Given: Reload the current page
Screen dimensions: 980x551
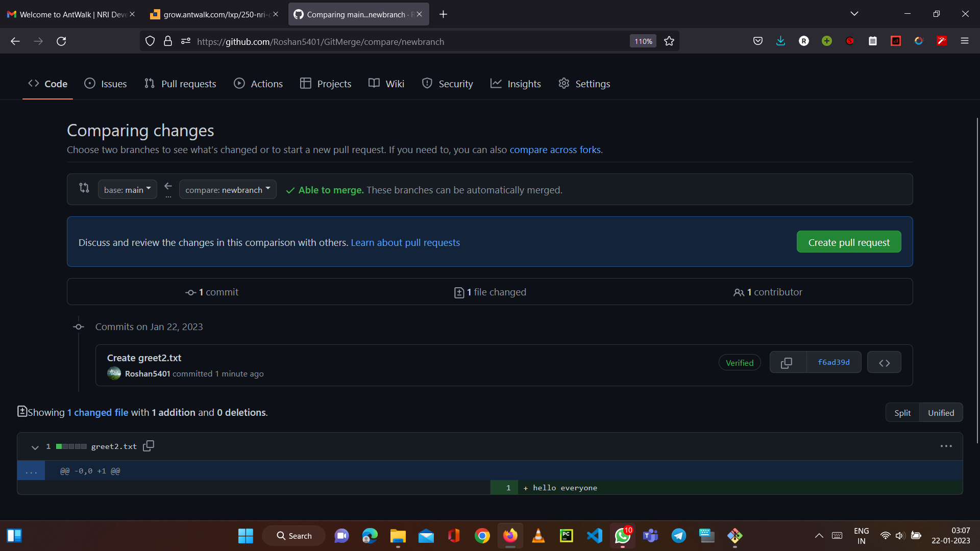Looking at the screenshot, I should click(x=61, y=41).
